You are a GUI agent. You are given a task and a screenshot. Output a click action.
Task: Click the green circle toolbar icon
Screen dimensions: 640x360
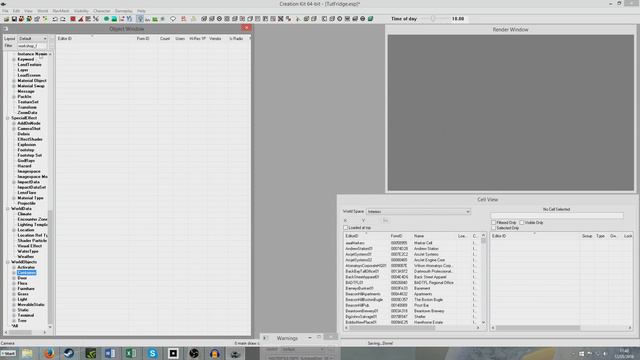pos(107,19)
